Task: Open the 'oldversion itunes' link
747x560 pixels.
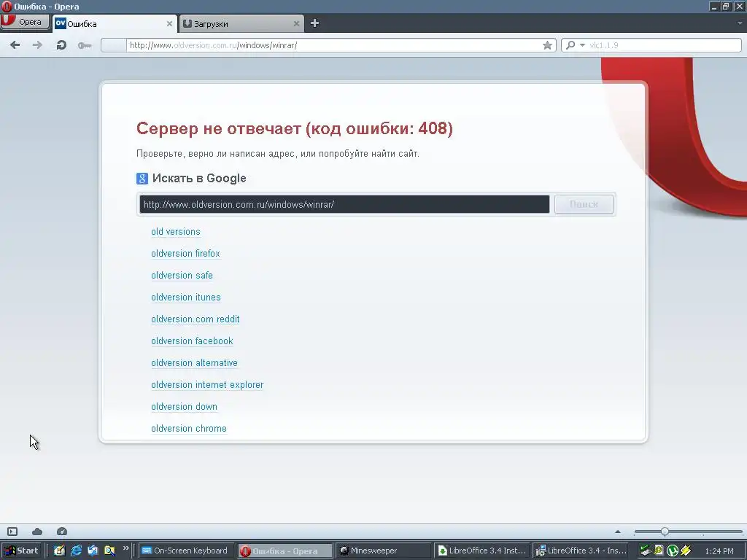Action: click(186, 297)
